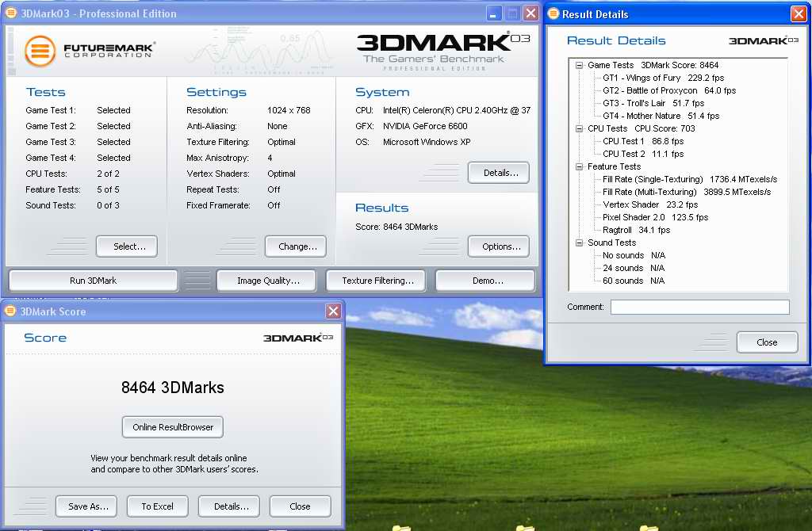The width and height of the screenshot is (812, 531).
Task: Open Details in the 3DMark Score window
Action: [x=229, y=506]
